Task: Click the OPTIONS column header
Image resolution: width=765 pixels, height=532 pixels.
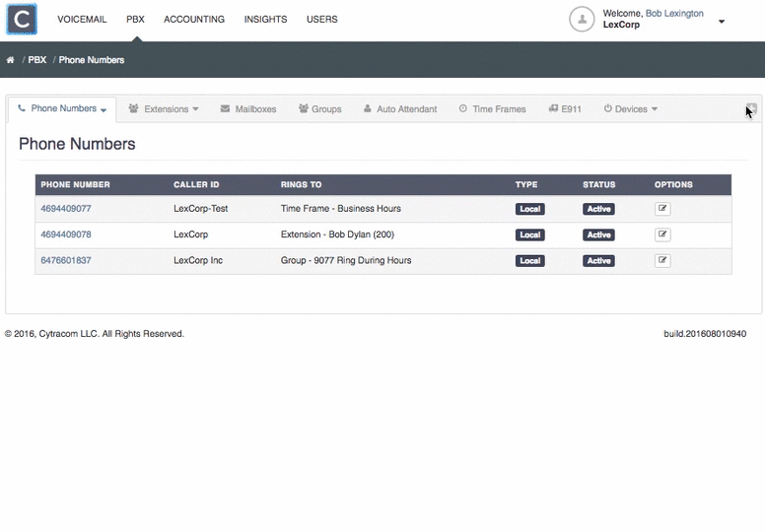Action: click(673, 185)
